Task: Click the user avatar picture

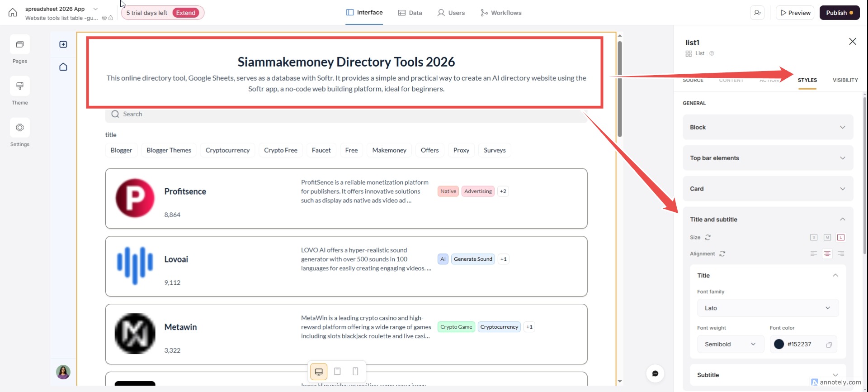Action: pos(63,372)
